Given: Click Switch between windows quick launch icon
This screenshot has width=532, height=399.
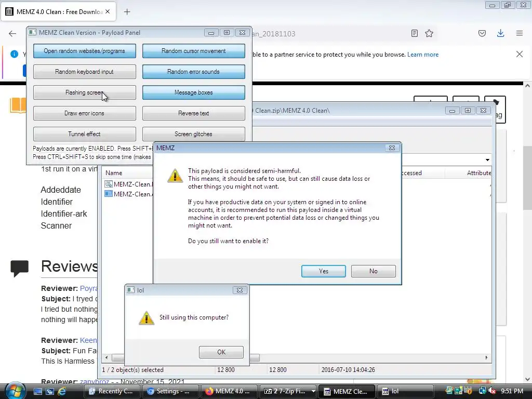Looking at the screenshot, I should (x=50, y=391).
